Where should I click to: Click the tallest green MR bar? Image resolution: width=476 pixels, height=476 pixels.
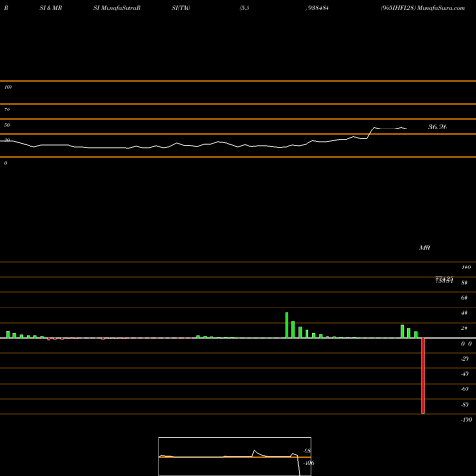[287, 326]
